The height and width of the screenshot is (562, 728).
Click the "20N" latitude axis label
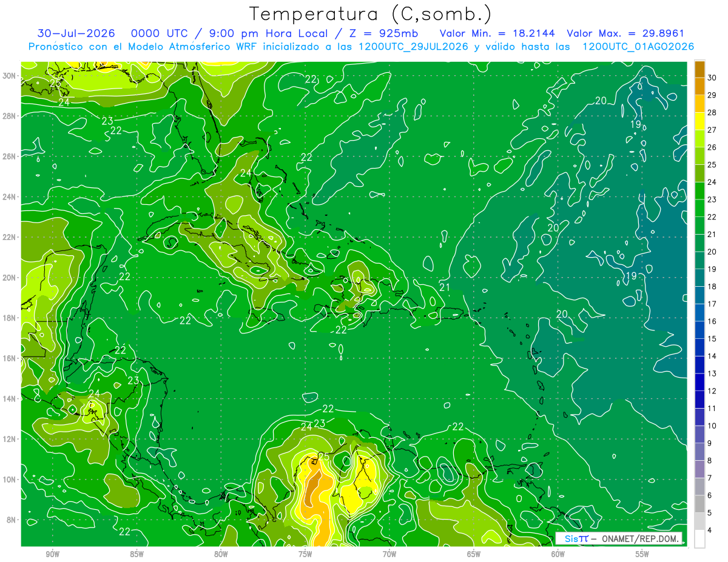10,278
